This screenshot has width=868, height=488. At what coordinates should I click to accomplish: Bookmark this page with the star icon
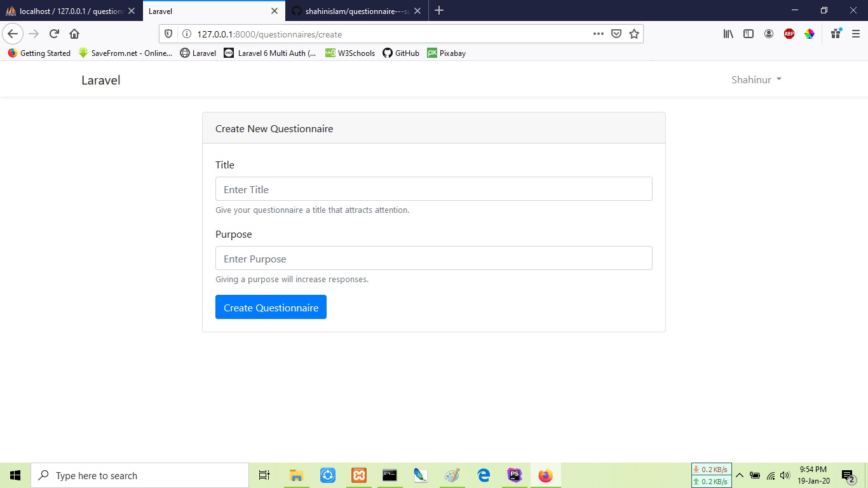coord(634,34)
